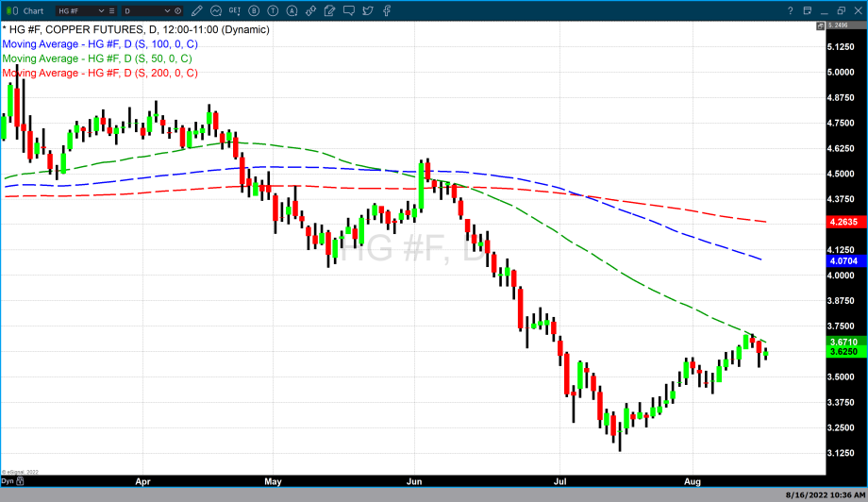Viewport: 868px width, 502px height.
Task: Open the studies chart icon in toolbar
Action: click(217, 10)
